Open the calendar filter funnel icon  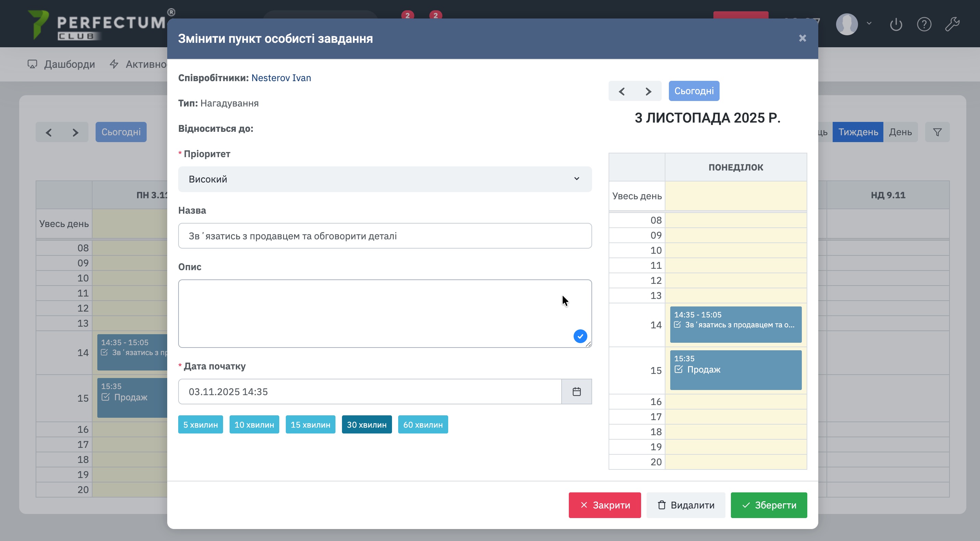[x=937, y=132]
